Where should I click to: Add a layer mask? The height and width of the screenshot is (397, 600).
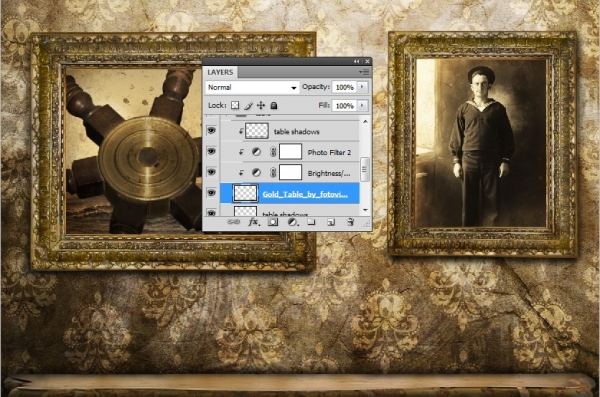tap(273, 222)
